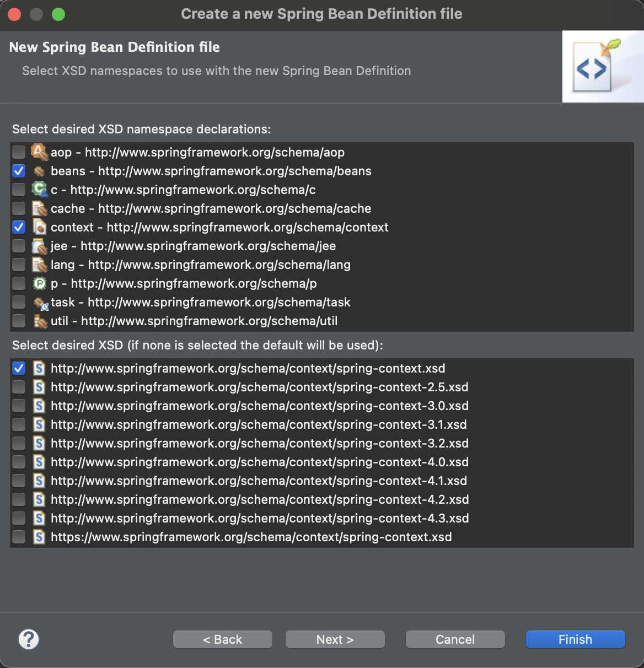This screenshot has height=668, width=644.
Task: Check the c namespace checkbox
Action: tap(19, 190)
